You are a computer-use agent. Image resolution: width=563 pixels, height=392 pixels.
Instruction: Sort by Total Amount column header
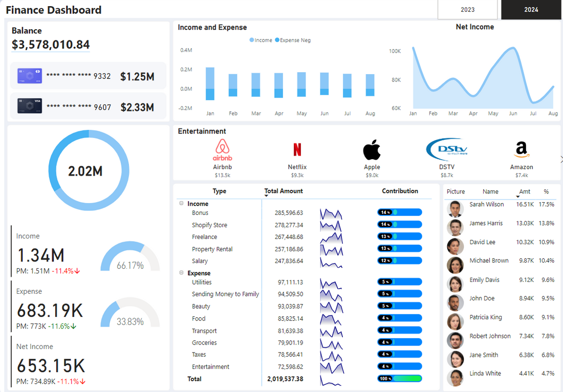(x=284, y=191)
